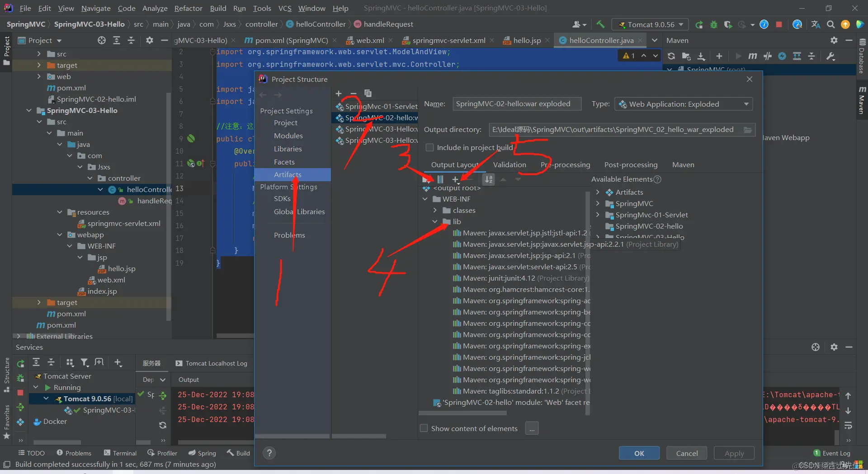Stop the running Tomcat with the red square
The height and width of the screenshot is (474, 868).
point(779,24)
